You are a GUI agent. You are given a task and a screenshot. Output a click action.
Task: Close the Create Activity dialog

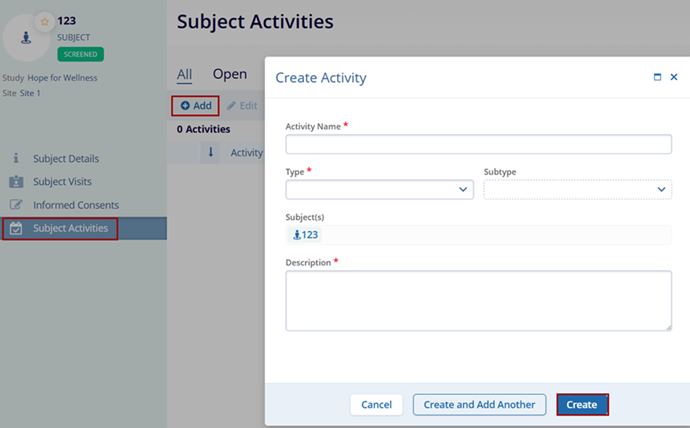[x=674, y=77]
